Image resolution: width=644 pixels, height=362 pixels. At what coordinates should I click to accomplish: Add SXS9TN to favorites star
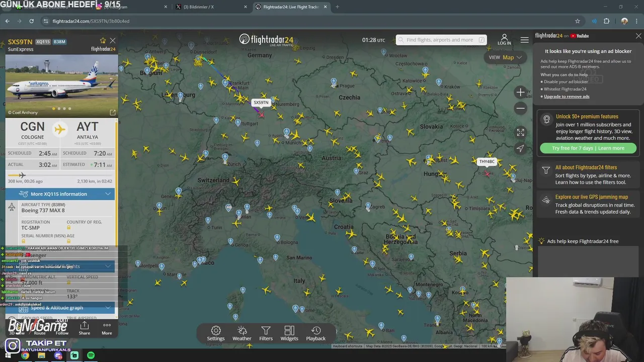[x=103, y=41]
